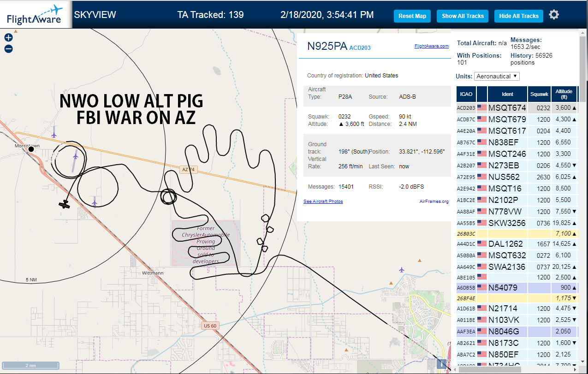The height and width of the screenshot is (374, 588).
Task: Click the FlightAware logo
Action: coord(35,15)
